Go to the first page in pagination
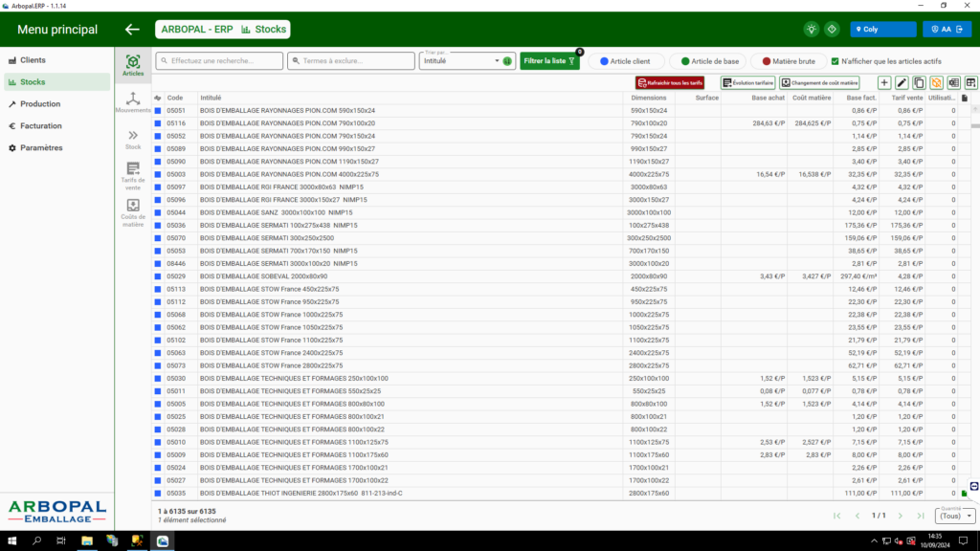 click(x=836, y=516)
